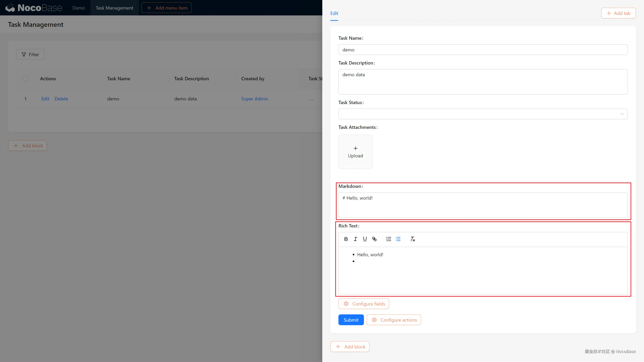644x362 pixels.
Task: Insert link via Rich Text toolbar
Action: click(374, 239)
